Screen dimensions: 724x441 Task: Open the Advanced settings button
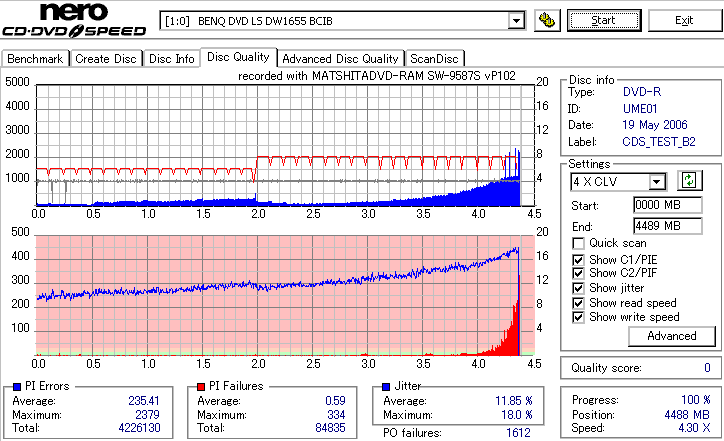coord(671,336)
